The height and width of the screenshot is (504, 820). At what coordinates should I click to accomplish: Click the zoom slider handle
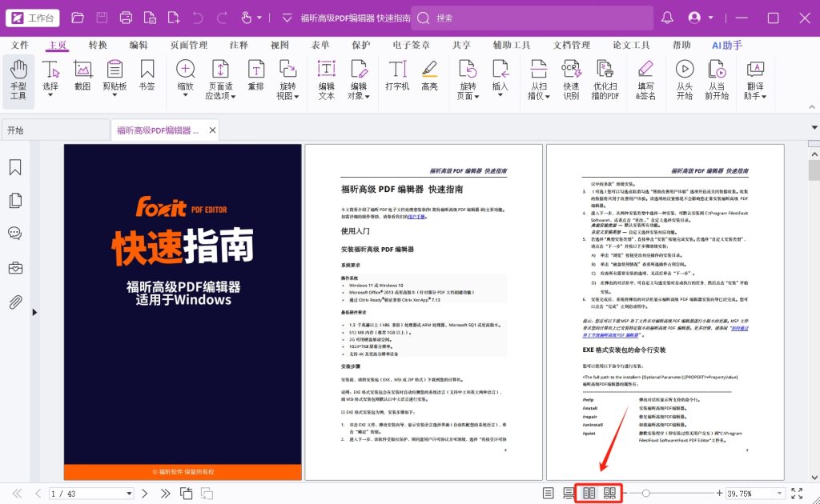coord(645,494)
